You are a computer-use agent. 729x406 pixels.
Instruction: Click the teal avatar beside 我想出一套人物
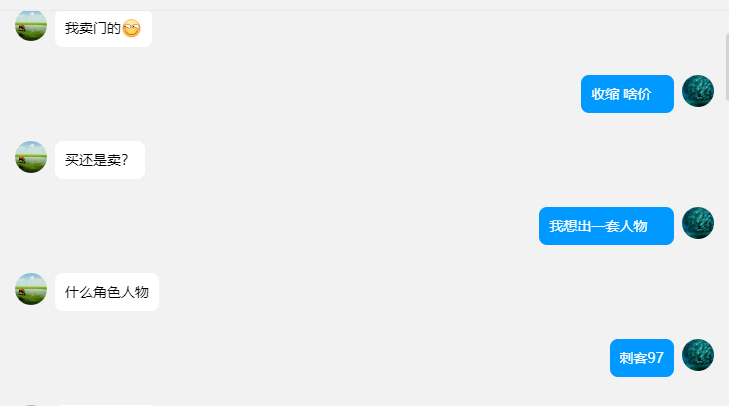click(x=698, y=223)
